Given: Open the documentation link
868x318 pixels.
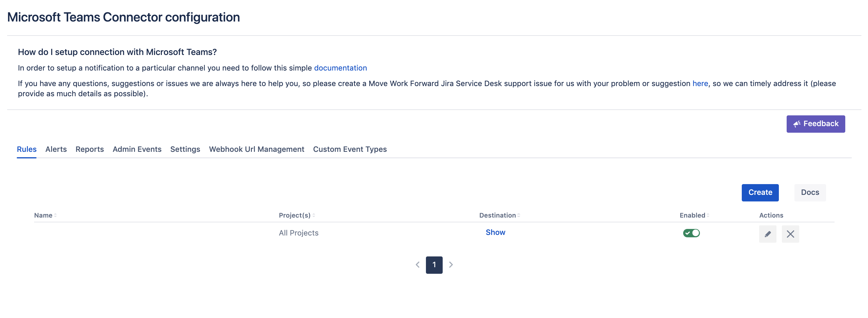Looking at the screenshot, I should [x=340, y=68].
